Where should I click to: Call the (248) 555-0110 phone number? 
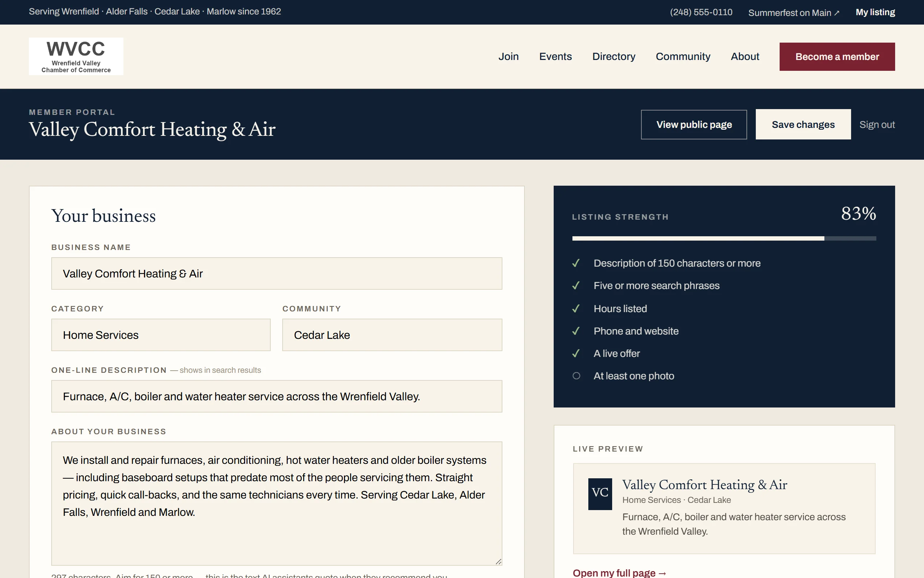701,12
